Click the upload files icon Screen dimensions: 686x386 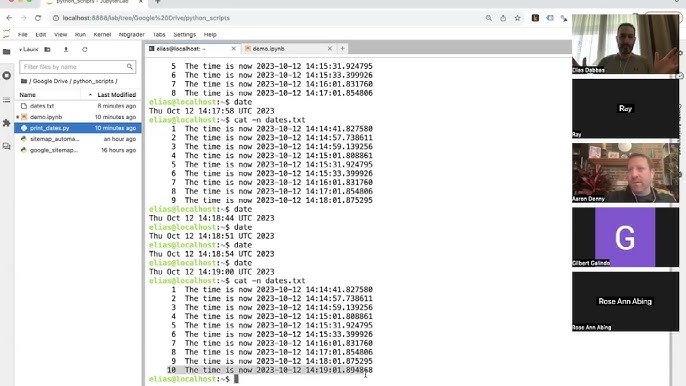(66, 49)
